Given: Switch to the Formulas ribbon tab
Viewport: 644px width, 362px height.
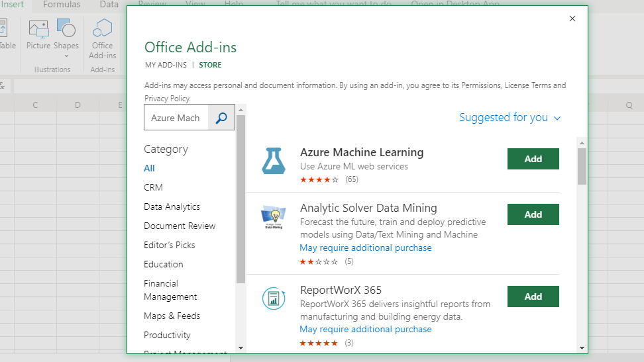Looking at the screenshot, I should (x=62, y=5).
